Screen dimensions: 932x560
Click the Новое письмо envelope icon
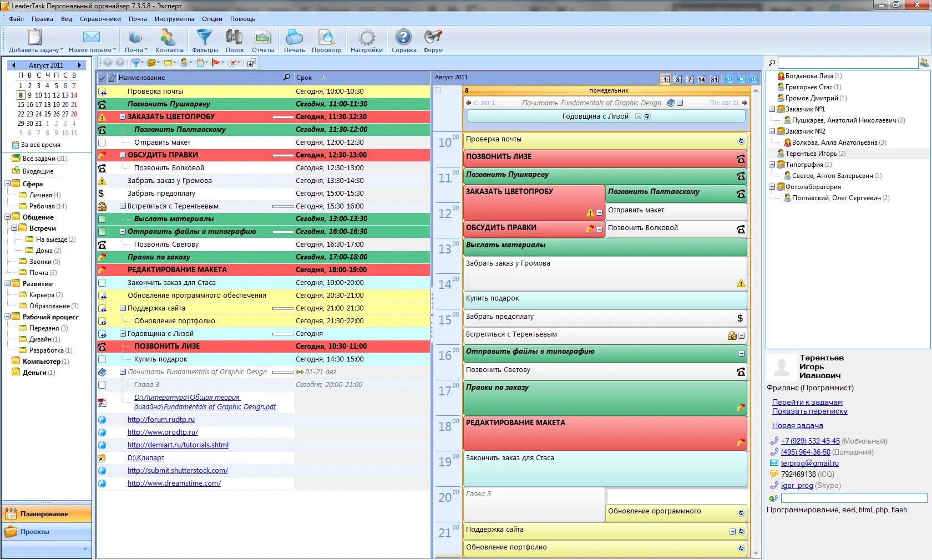click(x=92, y=37)
